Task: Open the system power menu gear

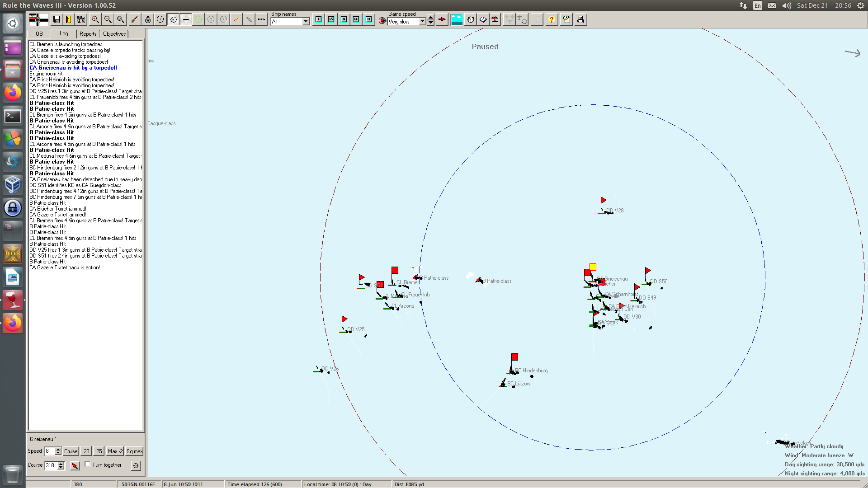Action: 861,5
